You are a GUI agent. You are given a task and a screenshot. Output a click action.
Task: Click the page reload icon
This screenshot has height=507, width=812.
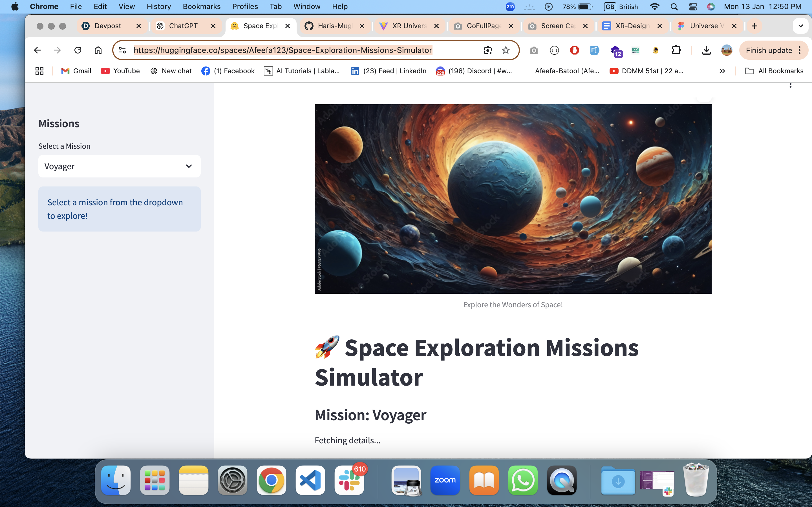(78, 50)
